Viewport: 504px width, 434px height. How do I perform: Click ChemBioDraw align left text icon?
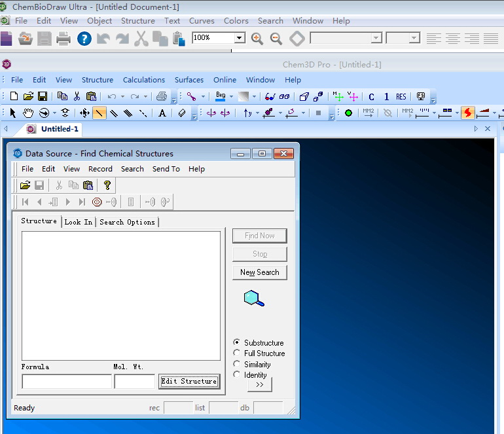click(x=433, y=38)
